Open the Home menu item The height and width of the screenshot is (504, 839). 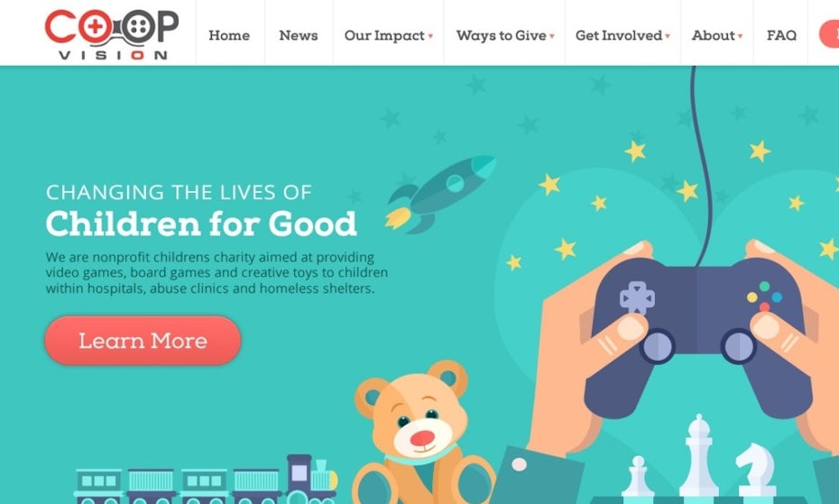click(x=229, y=35)
